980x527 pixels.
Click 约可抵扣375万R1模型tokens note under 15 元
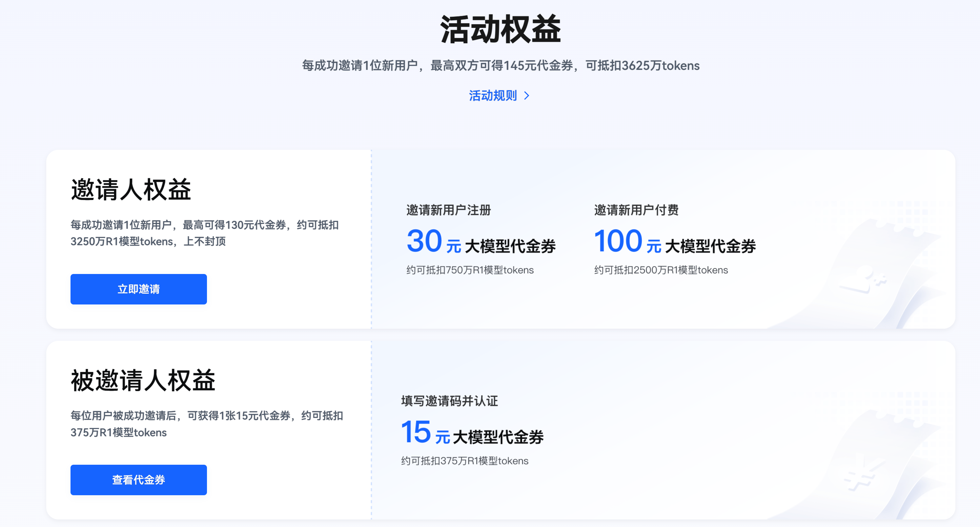464,461
